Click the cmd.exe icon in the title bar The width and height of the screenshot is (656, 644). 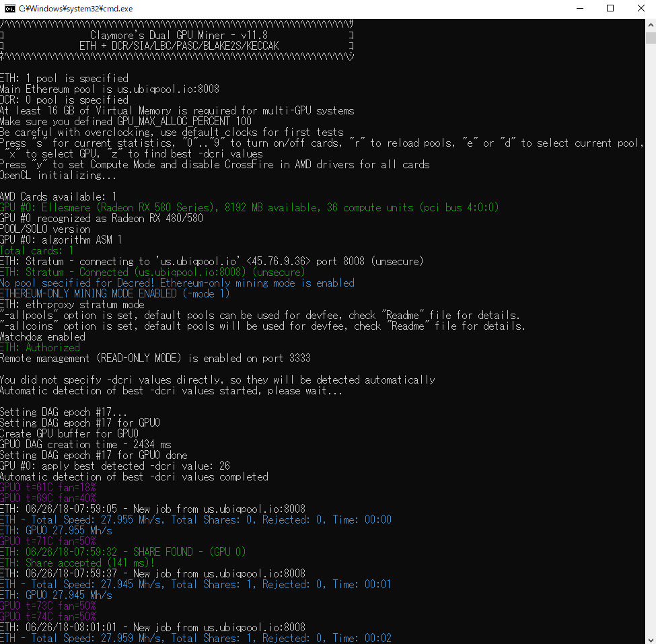(x=9, y=8)
